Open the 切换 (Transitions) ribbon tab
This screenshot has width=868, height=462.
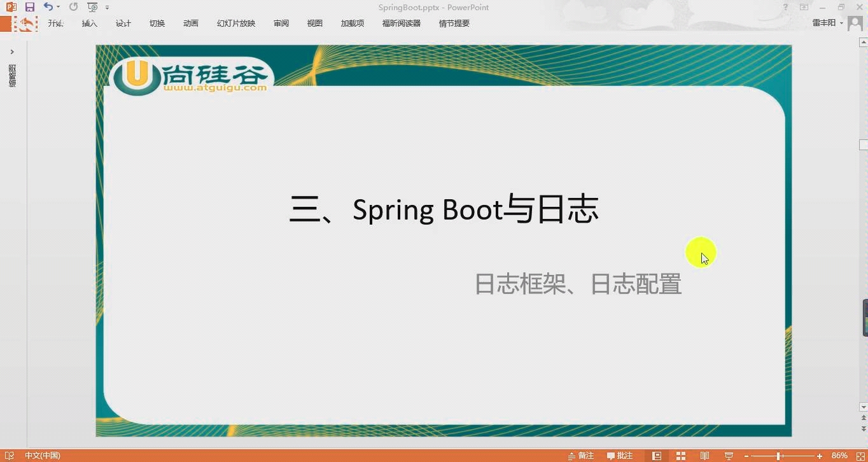click(157, 24)
